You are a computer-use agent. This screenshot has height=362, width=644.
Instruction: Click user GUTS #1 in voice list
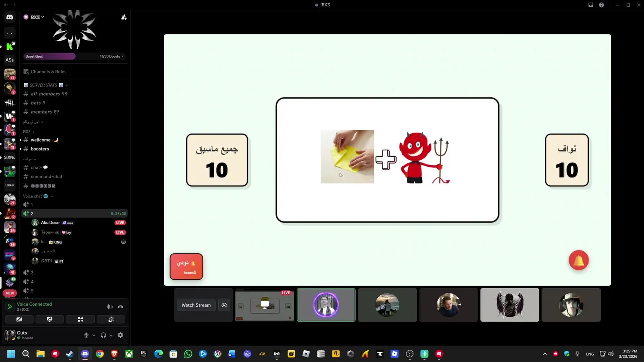point(78,261)
